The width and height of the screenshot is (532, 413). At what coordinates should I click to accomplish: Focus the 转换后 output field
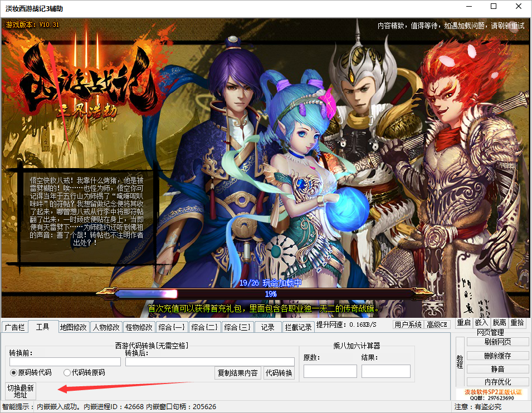click(209, 361)
